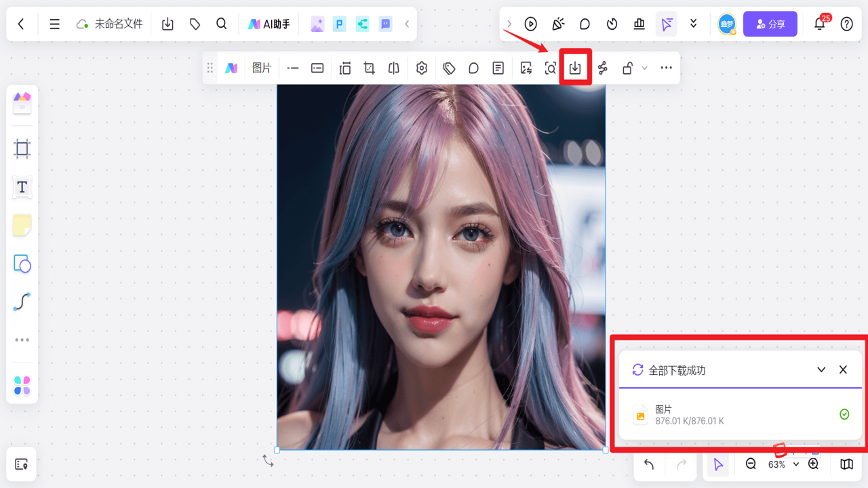Open the search magnifier in top bar

click(x=222, y=24)
